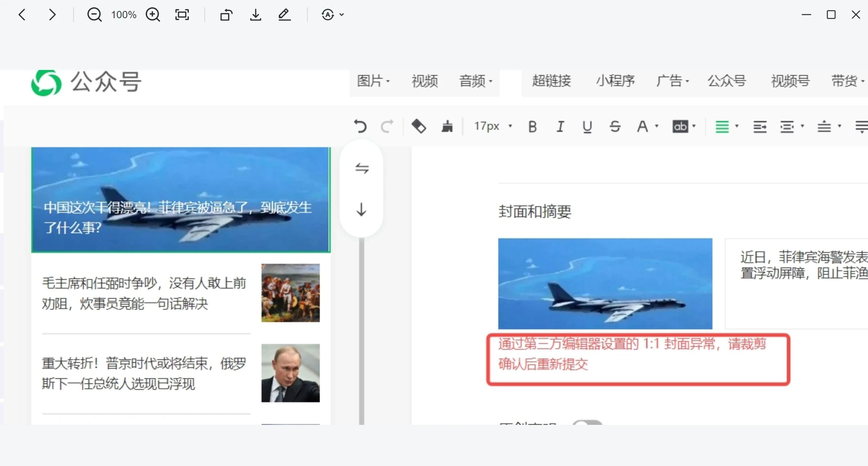The height and width of the screenshot is (466, 868).
Task: Toggle bold formatting
Action: [x=532, y=126]
